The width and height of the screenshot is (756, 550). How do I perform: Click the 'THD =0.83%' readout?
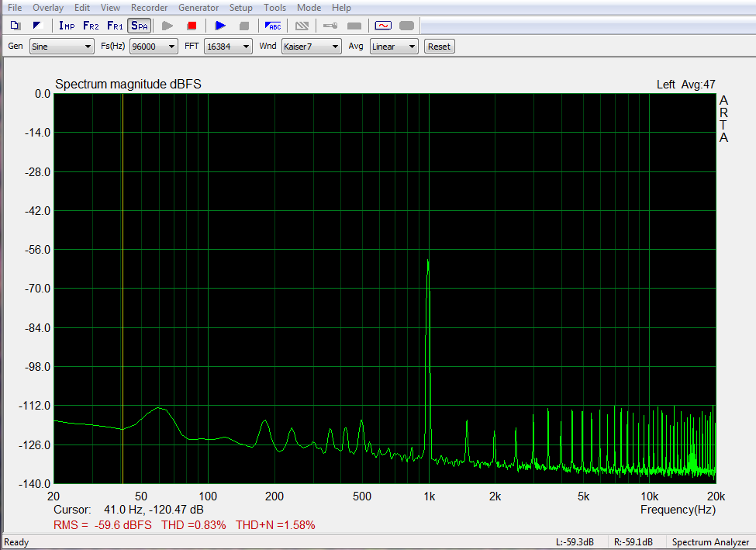[193, 525]
